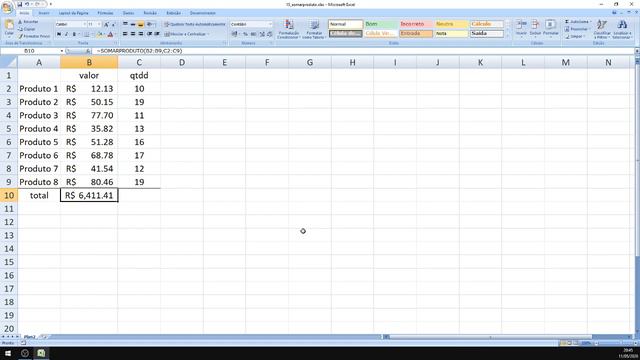Enable wrap text (Quebrar Texto Automaticamente)
The height and width of the screenshot is (360, 640).
pyautogui.click(x=195, y=24)
